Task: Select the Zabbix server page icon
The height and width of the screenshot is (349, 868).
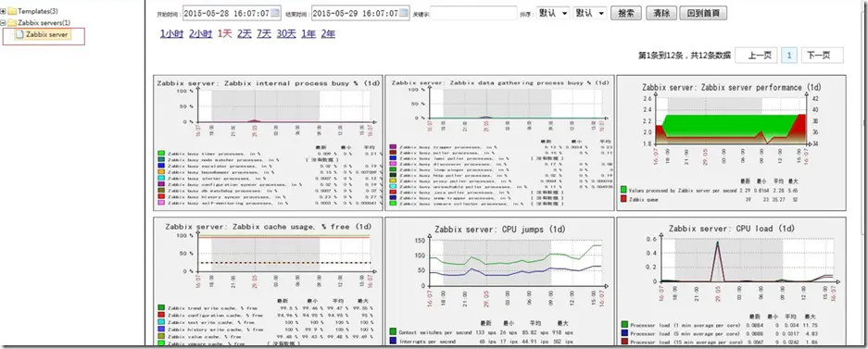Action: [19, 35]
